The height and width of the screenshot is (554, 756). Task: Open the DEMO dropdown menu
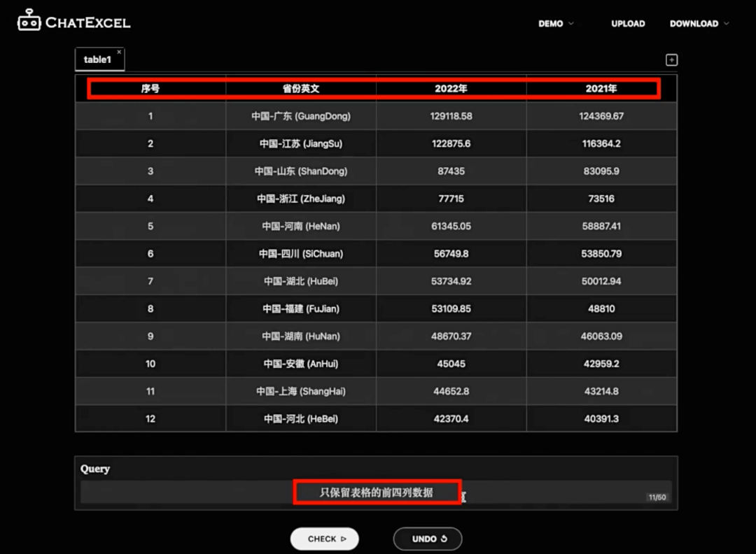[556, 24]
